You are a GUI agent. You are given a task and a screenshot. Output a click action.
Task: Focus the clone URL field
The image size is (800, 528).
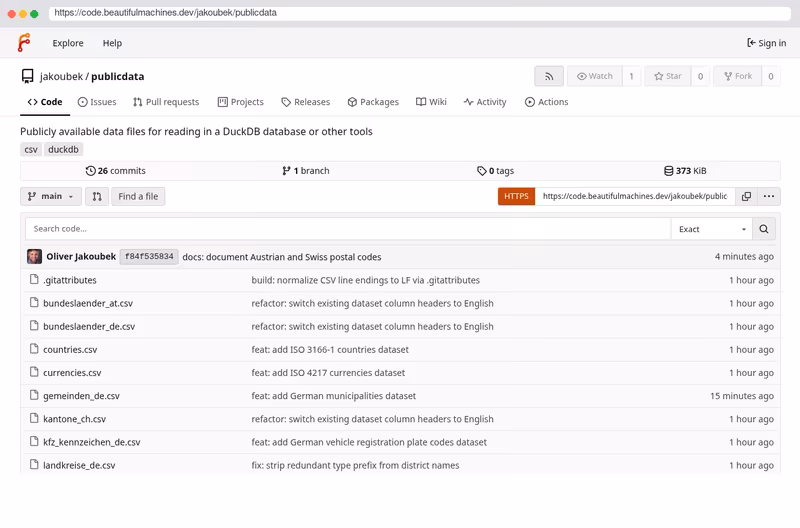(635, 196)
